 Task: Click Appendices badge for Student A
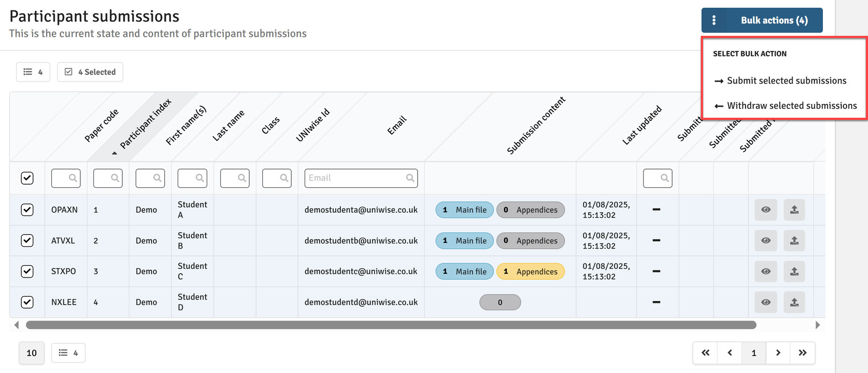point(531,210)
